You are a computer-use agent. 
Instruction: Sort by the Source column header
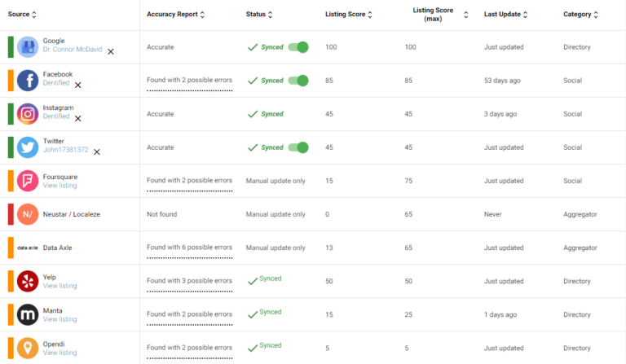pos(22,15)
